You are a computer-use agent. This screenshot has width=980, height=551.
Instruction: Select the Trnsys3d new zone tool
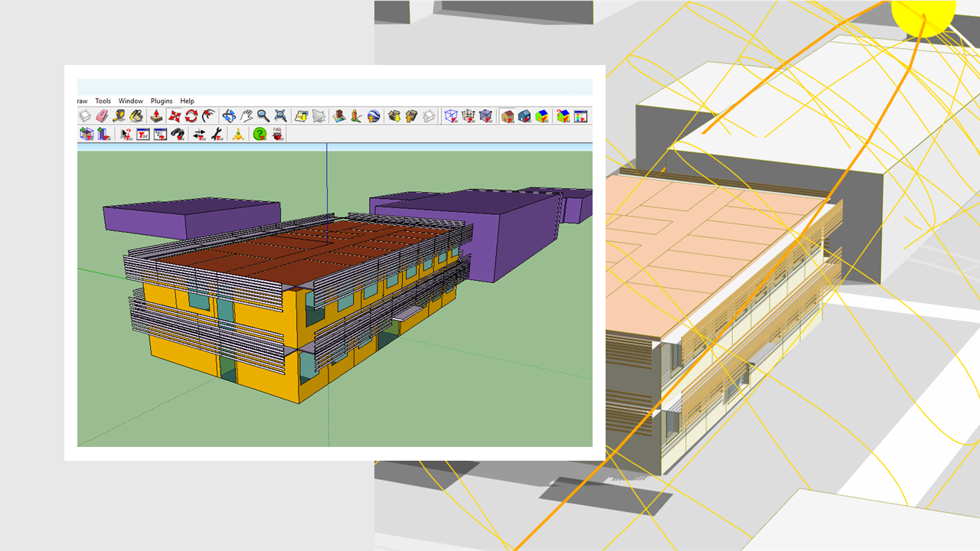[87, 133]
